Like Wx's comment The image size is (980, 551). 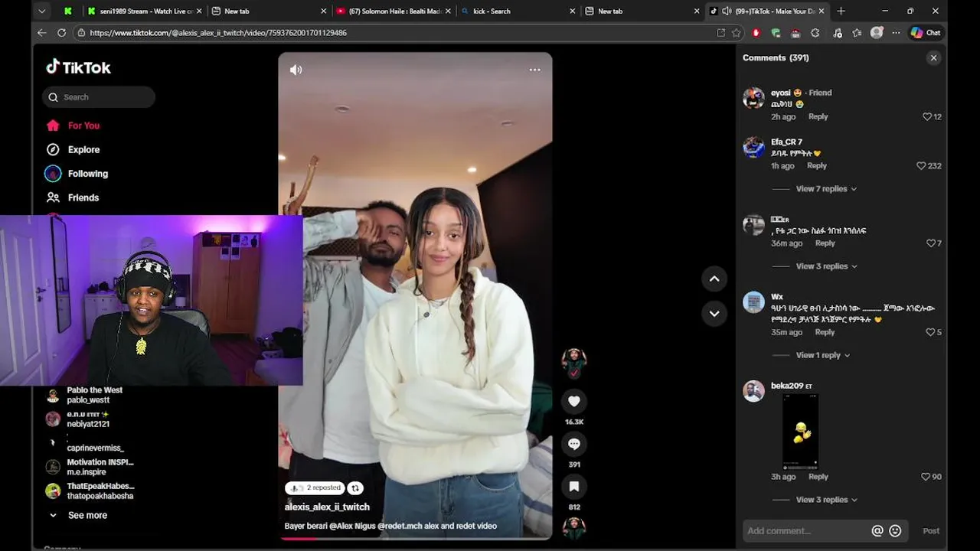pos(930,332)
